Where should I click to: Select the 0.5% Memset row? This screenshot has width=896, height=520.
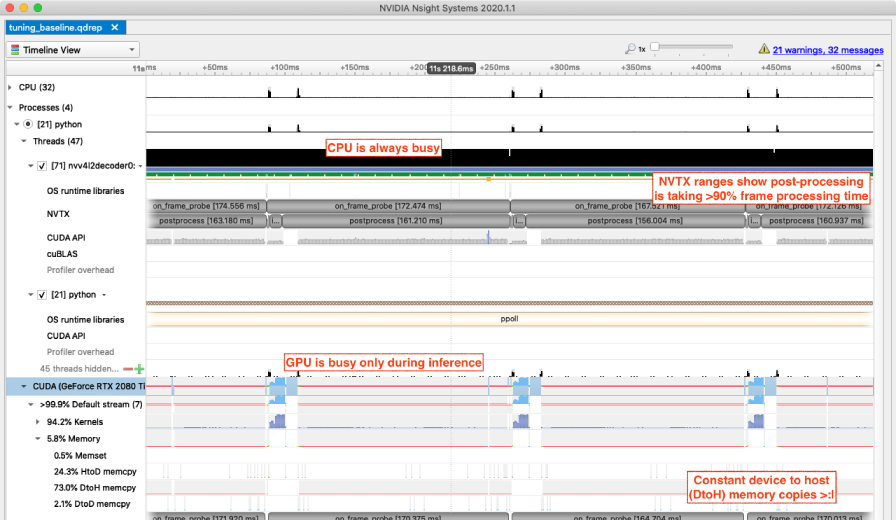click(x=80, y=455)
